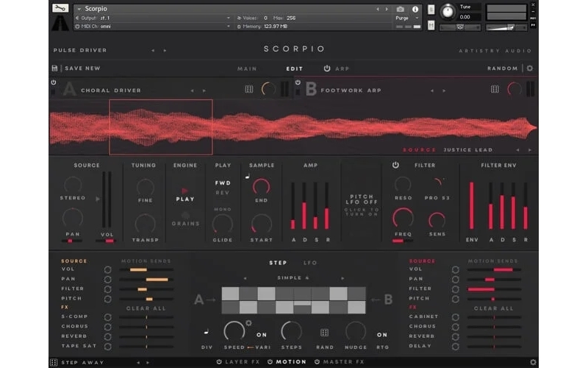Click the bottom-left grid icon by STEP AWAY
The image size is (588, 368).
point(54,362)
